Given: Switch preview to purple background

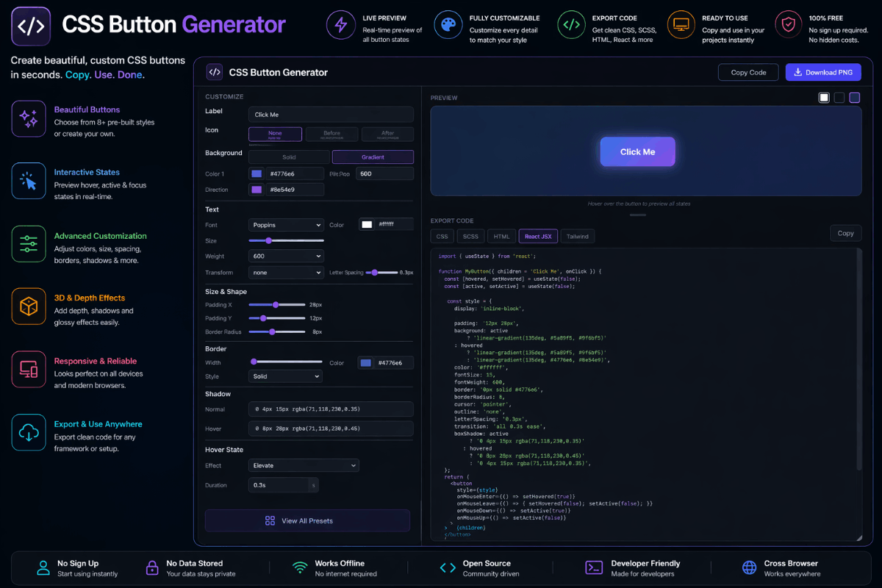Looking at the screenshot, I should [855, 98].
